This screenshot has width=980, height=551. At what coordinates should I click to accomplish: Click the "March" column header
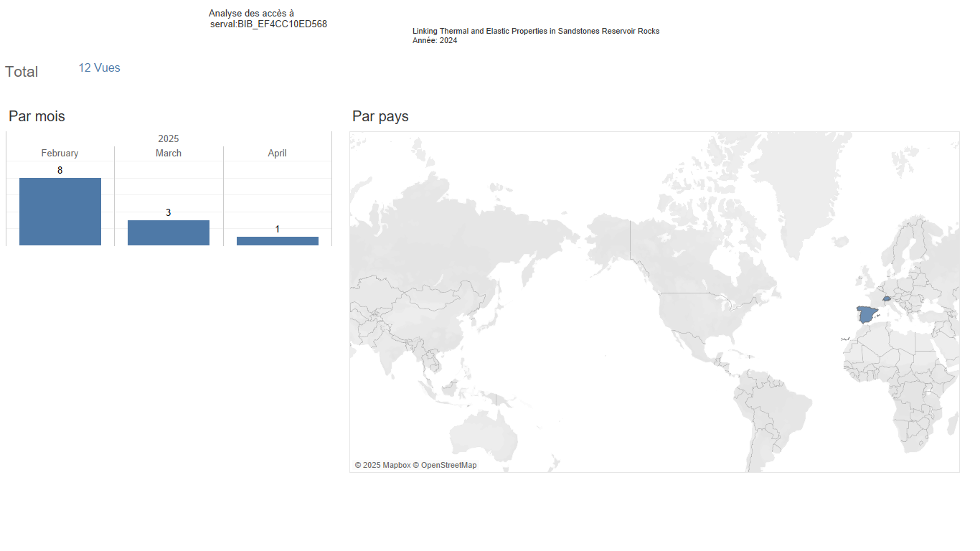point(169,154)
